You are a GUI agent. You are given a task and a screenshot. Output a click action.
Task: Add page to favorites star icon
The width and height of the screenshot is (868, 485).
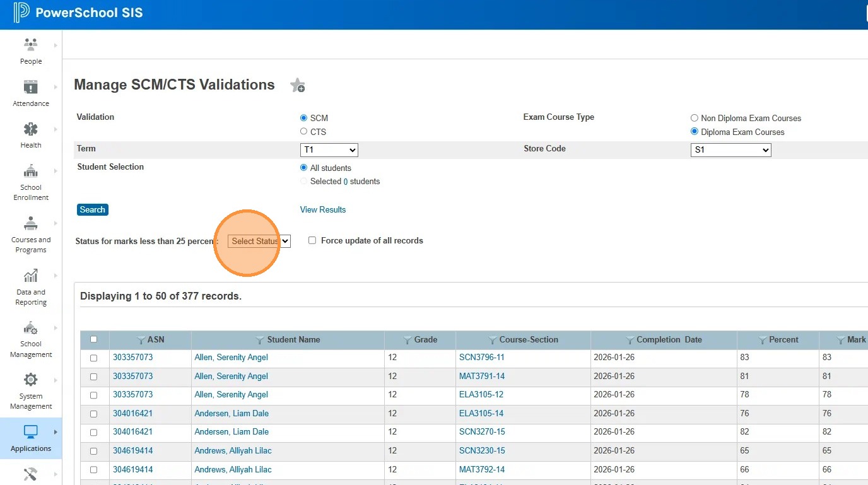click(x=297, y=86)
